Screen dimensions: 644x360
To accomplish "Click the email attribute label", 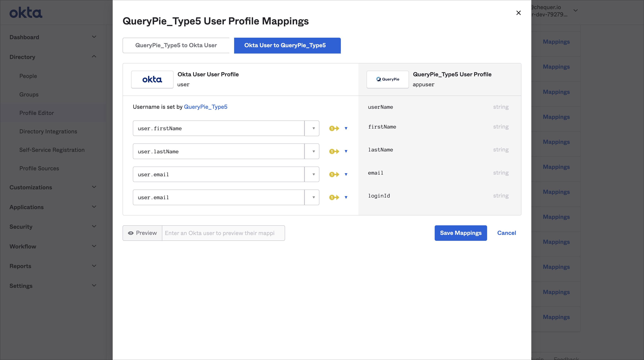I will click(x=376, y=173).
